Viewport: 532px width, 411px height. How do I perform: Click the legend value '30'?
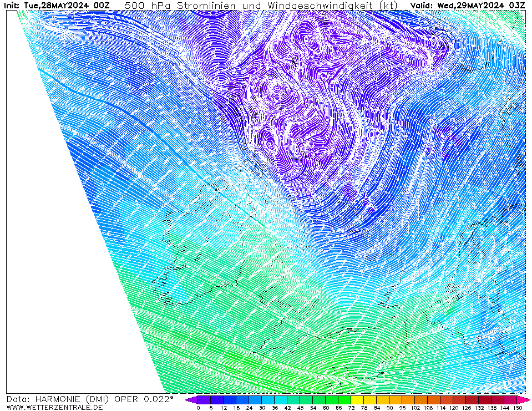pyautogui.click(x=262, y=408)
